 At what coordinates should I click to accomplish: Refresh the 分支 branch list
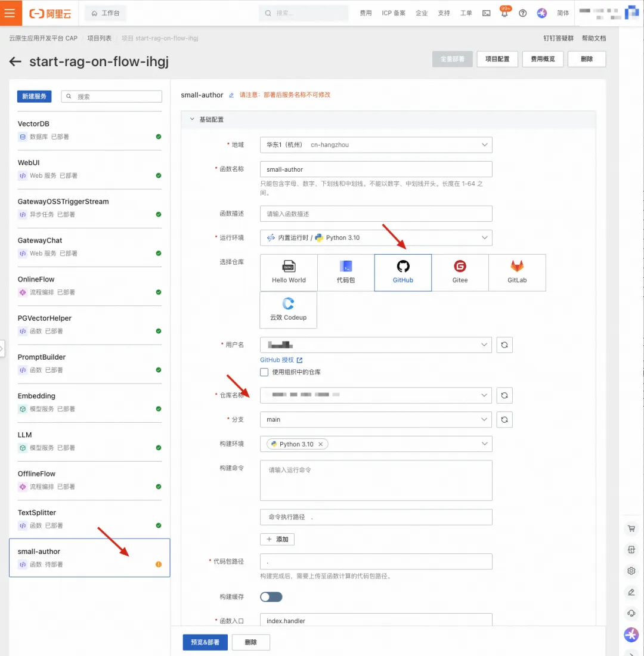coord(504,420)
